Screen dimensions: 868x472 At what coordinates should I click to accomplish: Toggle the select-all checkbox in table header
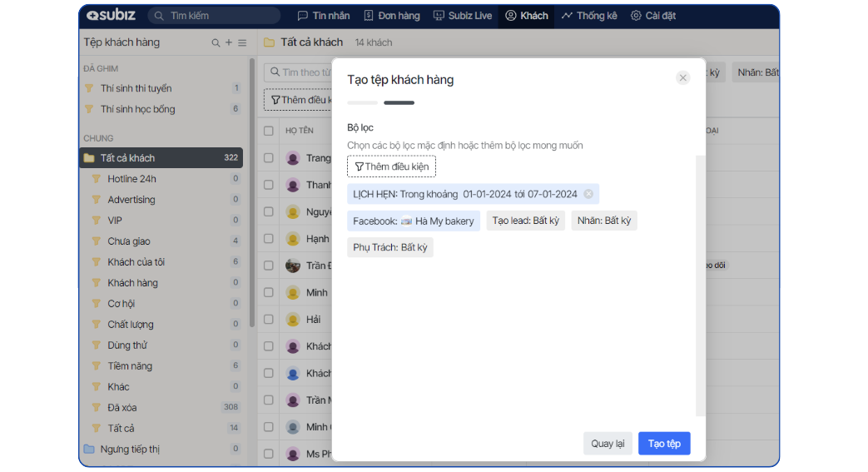tap(269, 131)
